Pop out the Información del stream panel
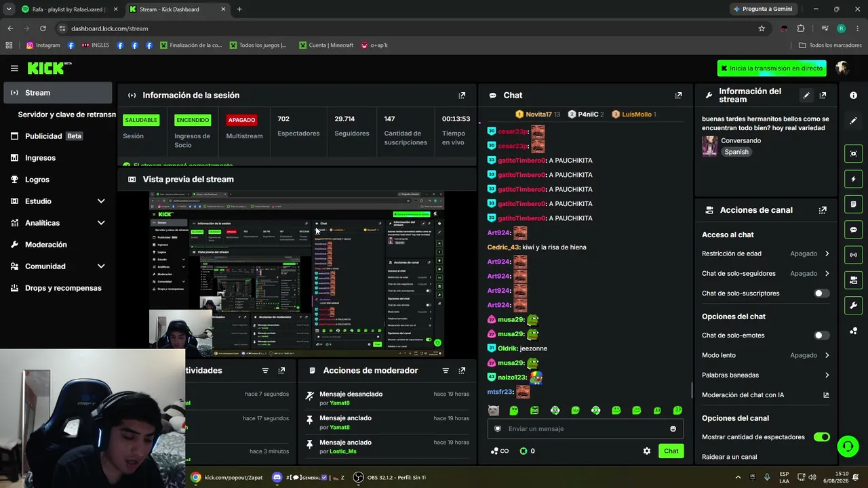This screenshot has height=488, width=868. click(823, 96)
